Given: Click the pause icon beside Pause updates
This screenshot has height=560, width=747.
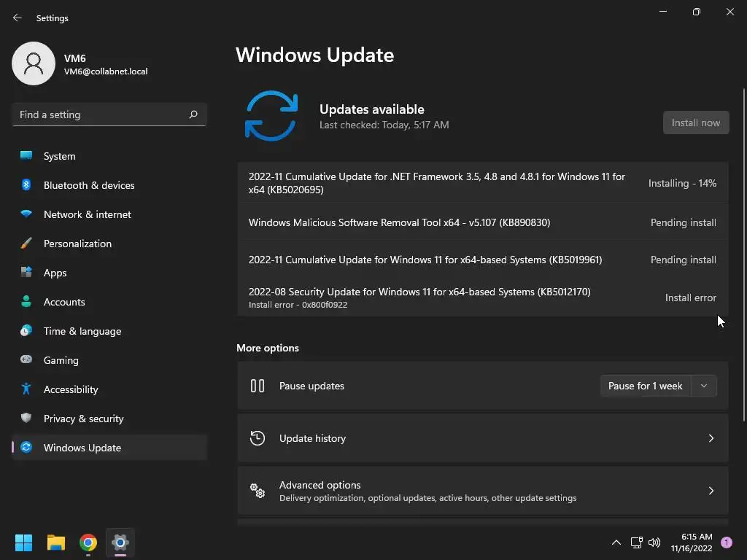Looking at the screenshot, I should point(258,386).
